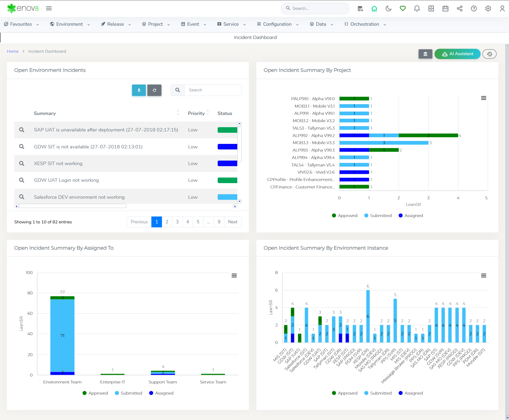Open the Configuration menu
Viewport: 509px width, 420px height.
click(278, 24)
